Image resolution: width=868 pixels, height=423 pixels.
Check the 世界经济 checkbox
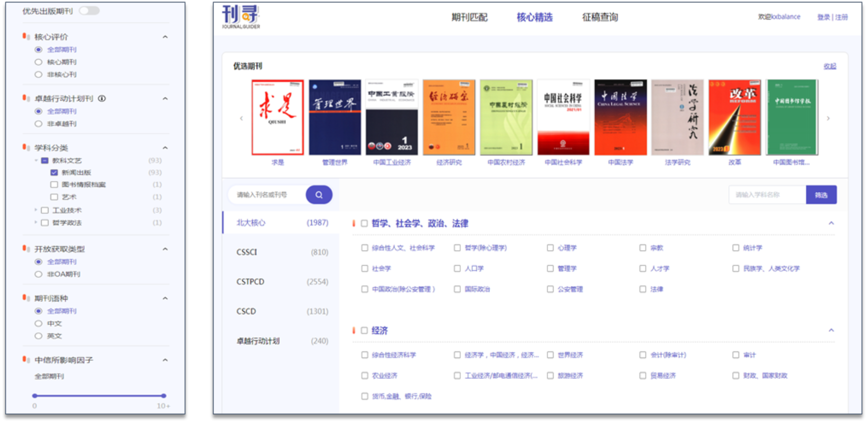pyautogui.click(x=550, y=355)
